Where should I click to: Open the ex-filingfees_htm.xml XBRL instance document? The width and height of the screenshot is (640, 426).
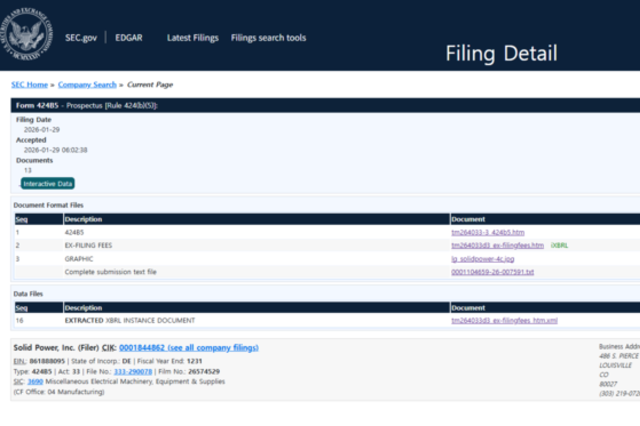point(504,320)
